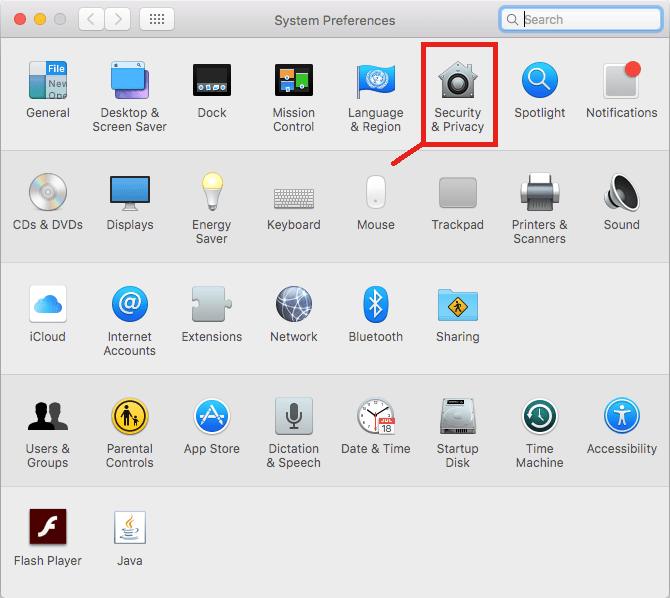The width and height of the screenshot is (670, 598).
Task: Open Time Machine settings
Action: 540,417
